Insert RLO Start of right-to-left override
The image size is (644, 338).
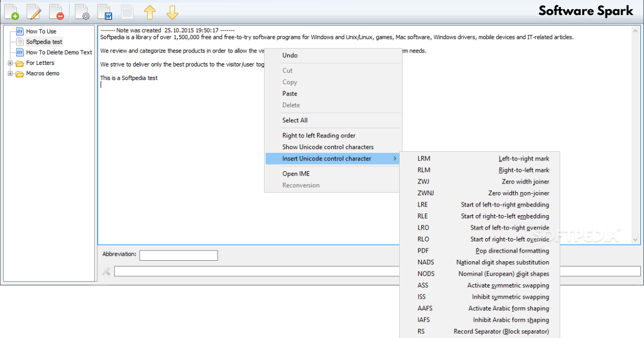[480, 239]
